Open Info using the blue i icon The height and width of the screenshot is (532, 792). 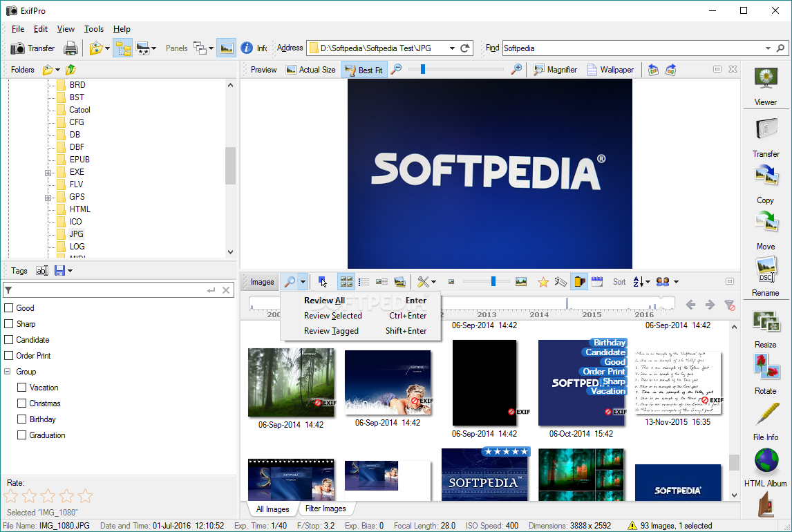pos(247,48)
